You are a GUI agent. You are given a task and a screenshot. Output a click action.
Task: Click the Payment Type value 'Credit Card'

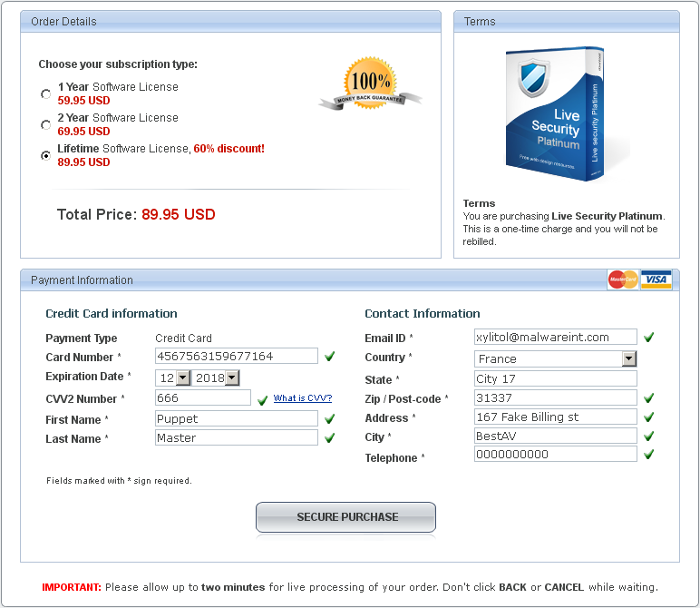183,338
